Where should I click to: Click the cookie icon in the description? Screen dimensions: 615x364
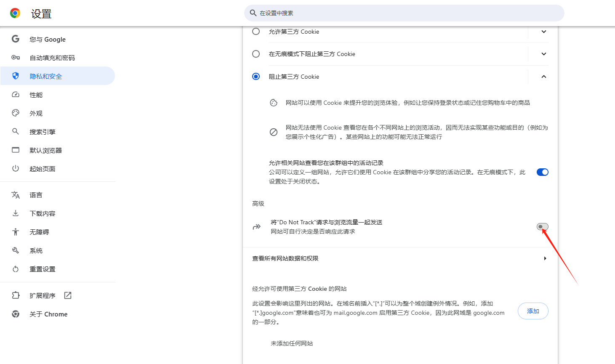pyautogui.click(x=274, y=103)
